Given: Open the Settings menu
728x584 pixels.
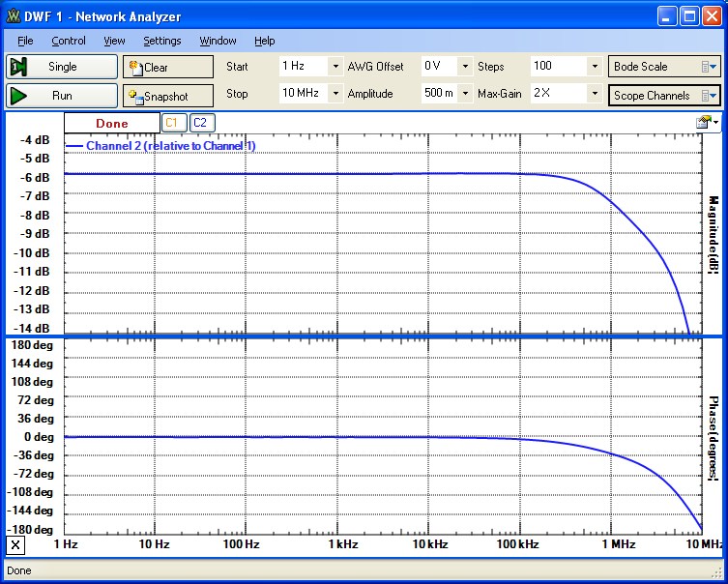Looking at the screenshot, I should 162,41.
